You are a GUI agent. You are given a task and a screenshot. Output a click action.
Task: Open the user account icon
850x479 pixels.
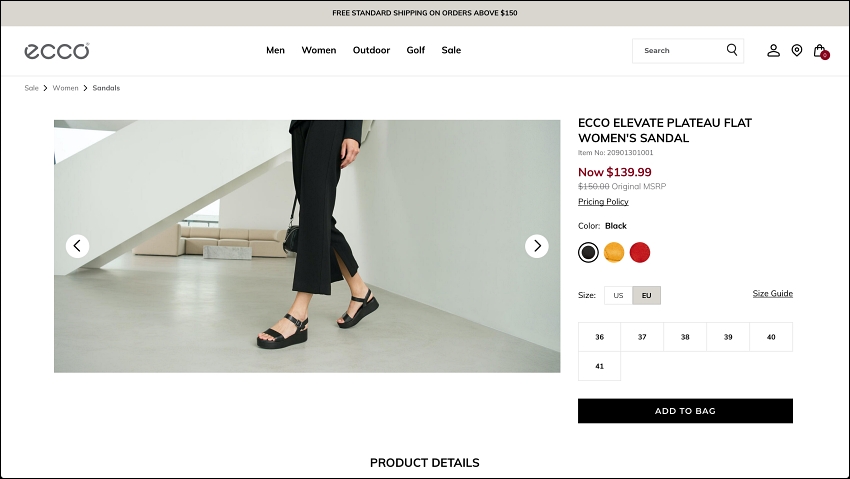point(774,50)
